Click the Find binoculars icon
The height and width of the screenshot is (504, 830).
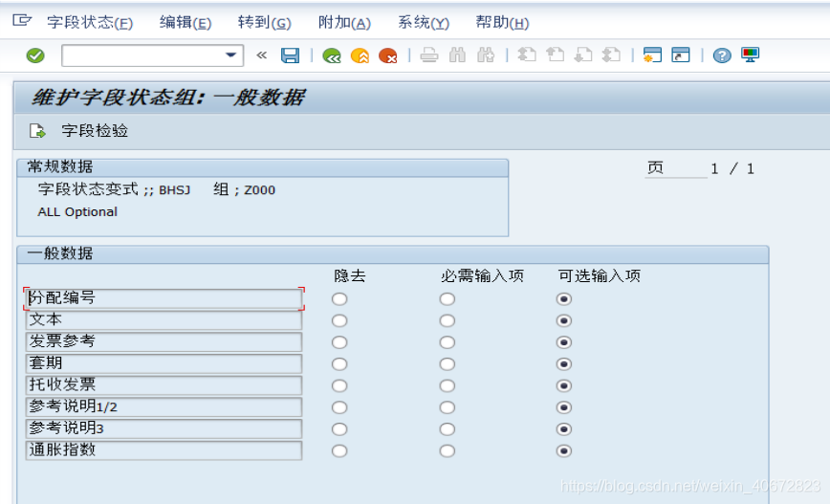click(x=457, y=55)
